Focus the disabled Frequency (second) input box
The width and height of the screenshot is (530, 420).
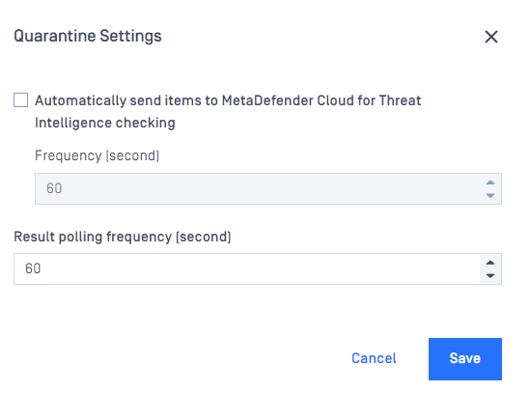click(x=268, y=188)
